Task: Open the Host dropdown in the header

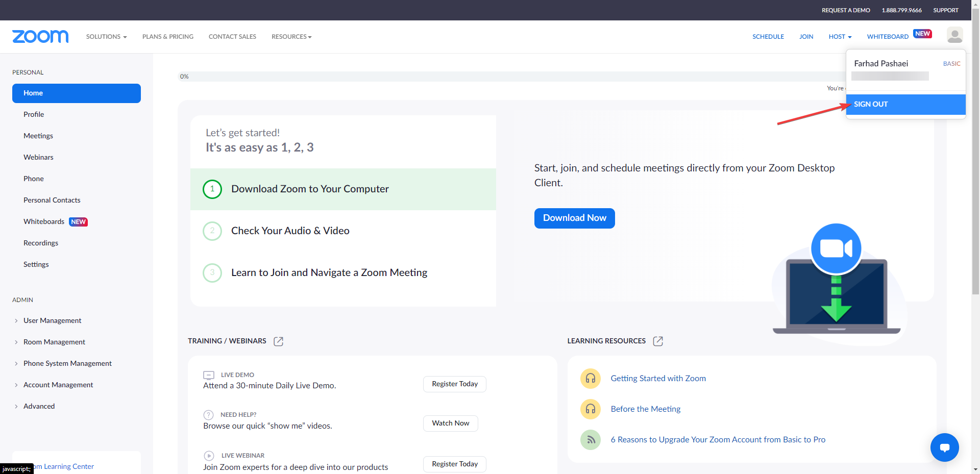Action: pyautogui.click(x=840, y=37)
